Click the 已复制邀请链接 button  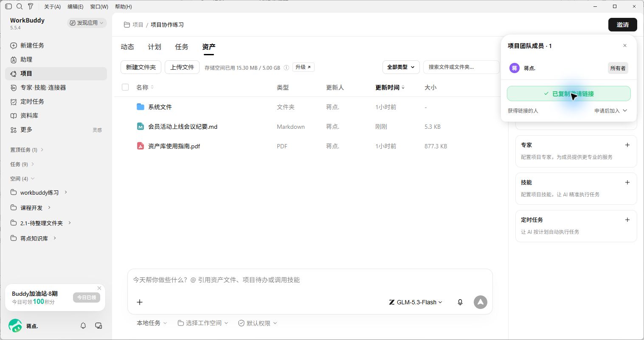point(569,93)
